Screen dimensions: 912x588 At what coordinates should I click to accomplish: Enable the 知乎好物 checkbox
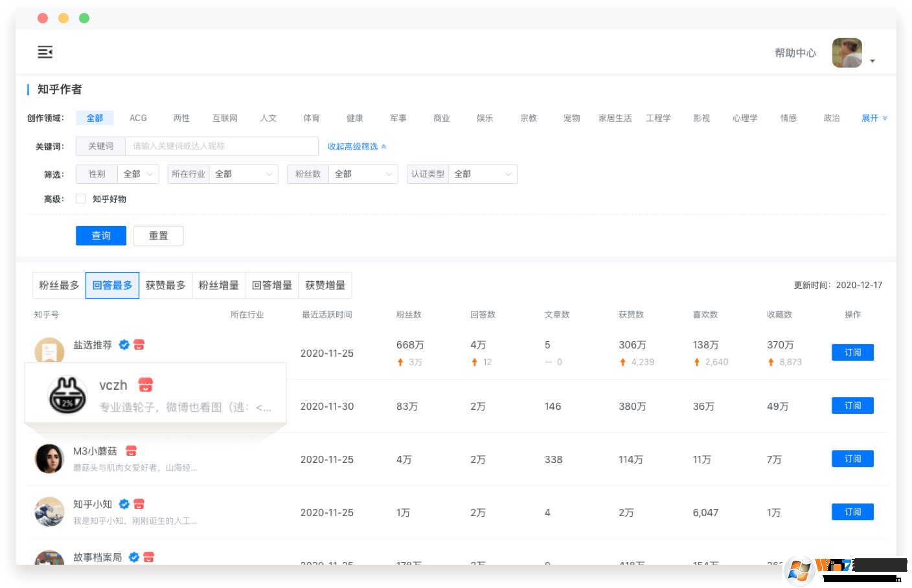click(x=80, y=199)
